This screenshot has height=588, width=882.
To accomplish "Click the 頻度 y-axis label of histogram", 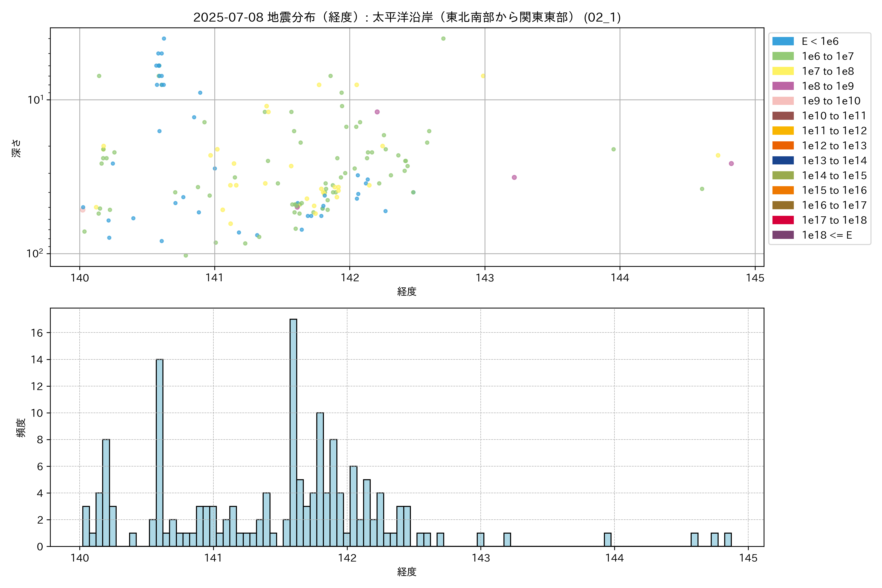I will [x=21, y=428].
